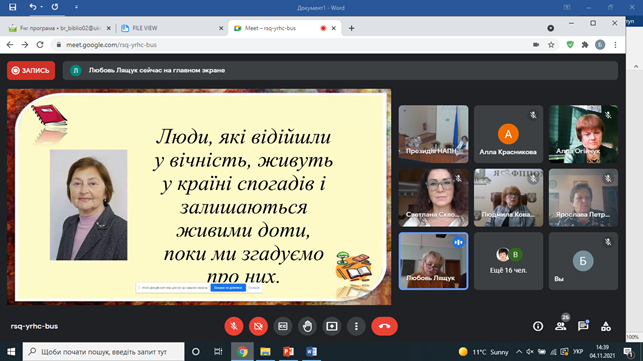
Task: Open Word from the taskbar
Action: (311, 352)
